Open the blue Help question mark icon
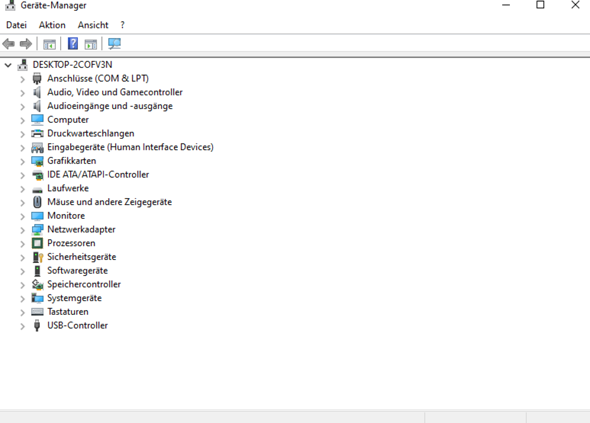This screenshot has height=423, width=590. pyautogui.click(x=73, y=44)
